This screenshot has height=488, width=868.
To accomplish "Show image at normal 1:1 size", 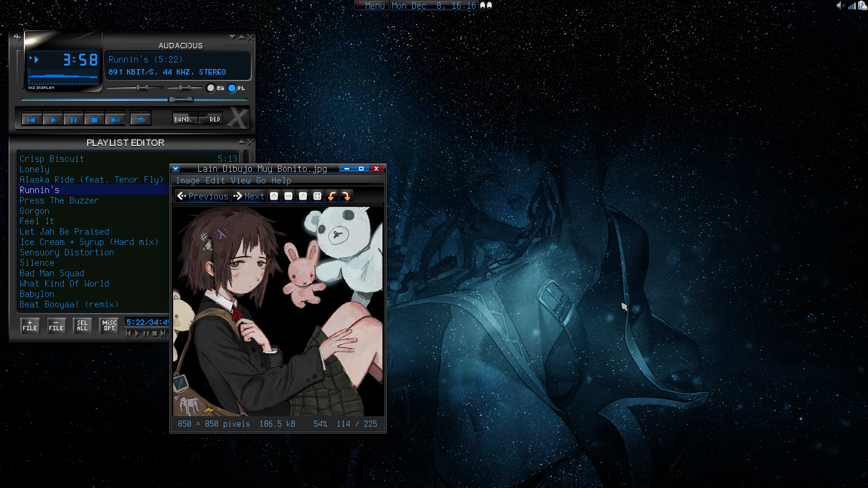I will click(x=303, y=196).
